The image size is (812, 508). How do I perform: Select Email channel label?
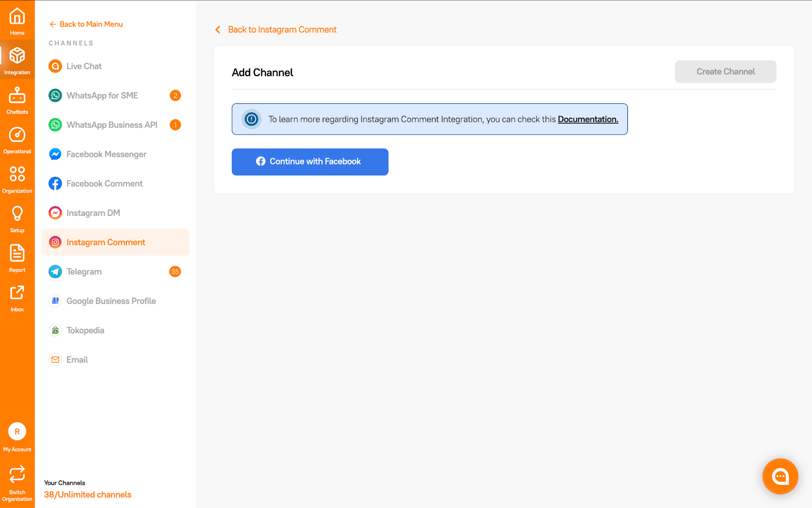[77, 360]
